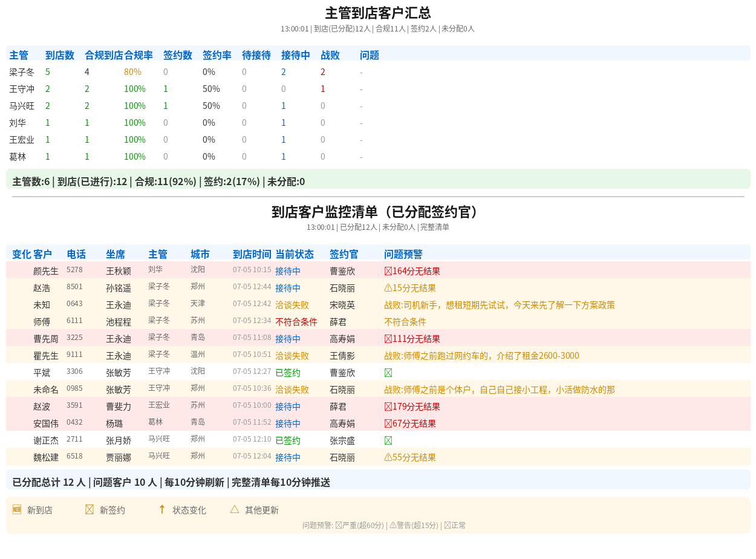Click the severe alert icon before 111分无结果

tap(388, 339)
